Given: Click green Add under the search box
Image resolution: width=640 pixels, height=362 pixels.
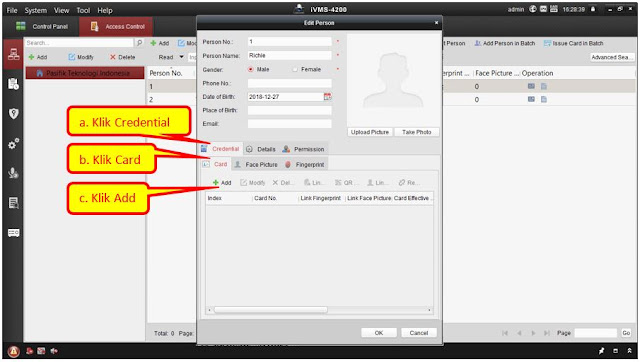Looking at the screenshot, I should coord(38,57).
